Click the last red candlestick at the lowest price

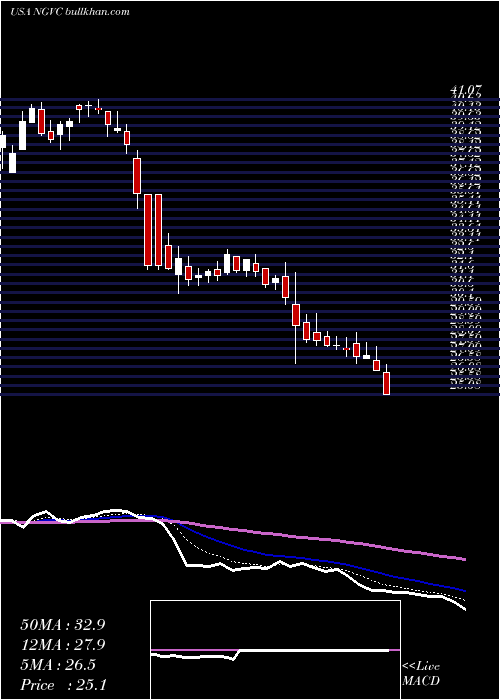click(x=387, y=383)
